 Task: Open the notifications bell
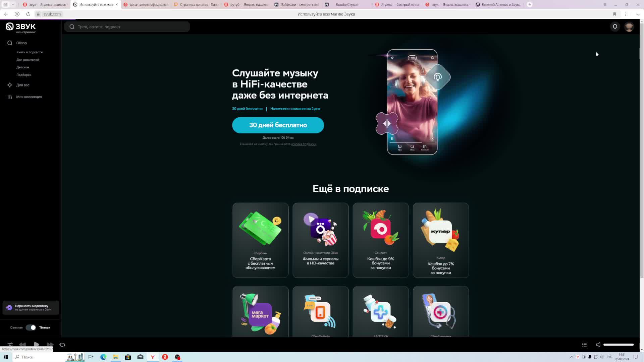pos(615,27)
